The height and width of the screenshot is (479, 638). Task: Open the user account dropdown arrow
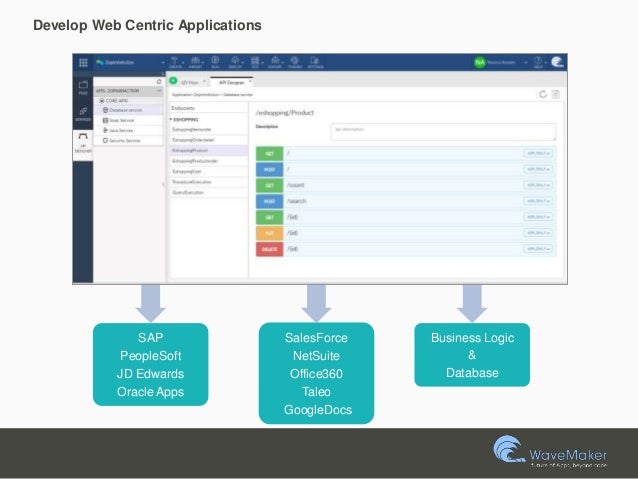click(526, 63)
